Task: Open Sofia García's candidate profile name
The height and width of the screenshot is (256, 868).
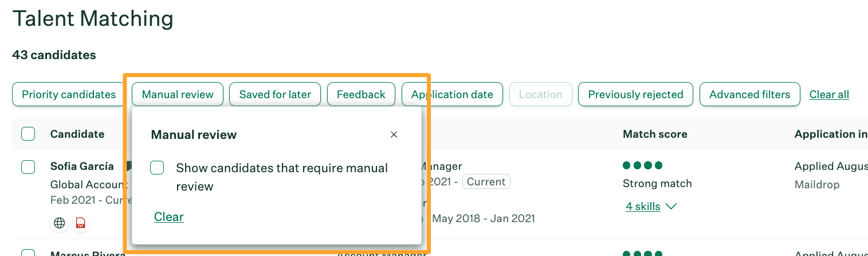Action: coord(82,166)
